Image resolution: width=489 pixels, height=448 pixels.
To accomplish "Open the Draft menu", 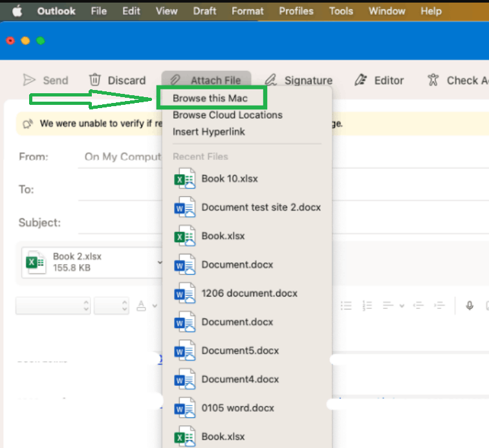I will coord(204,11).
